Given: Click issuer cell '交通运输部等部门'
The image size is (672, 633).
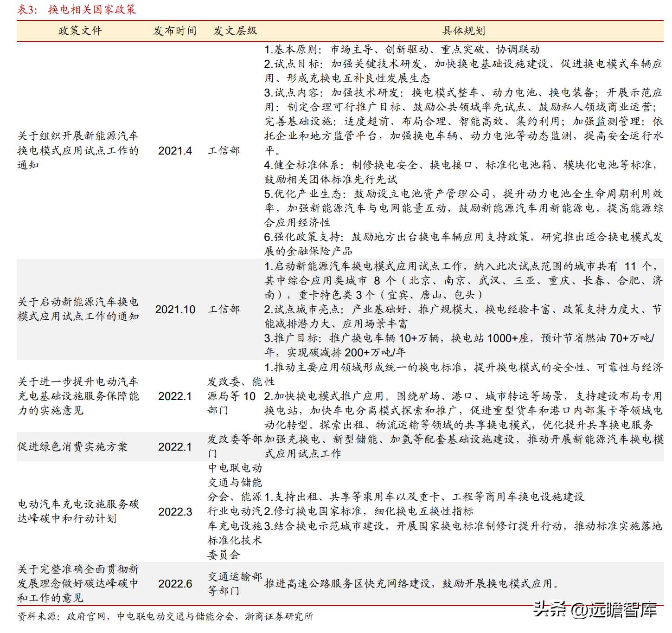Looking at the screenshot, I should click(235, 583).
